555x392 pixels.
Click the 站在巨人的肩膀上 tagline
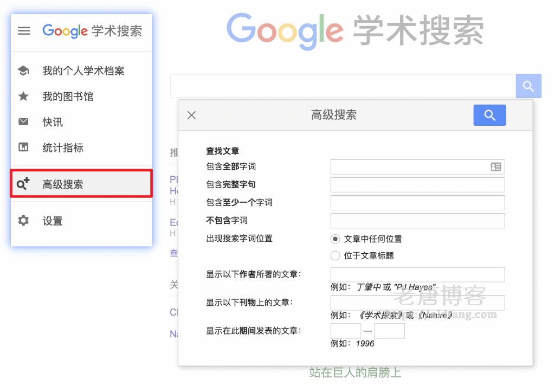(x=356, y=372)
